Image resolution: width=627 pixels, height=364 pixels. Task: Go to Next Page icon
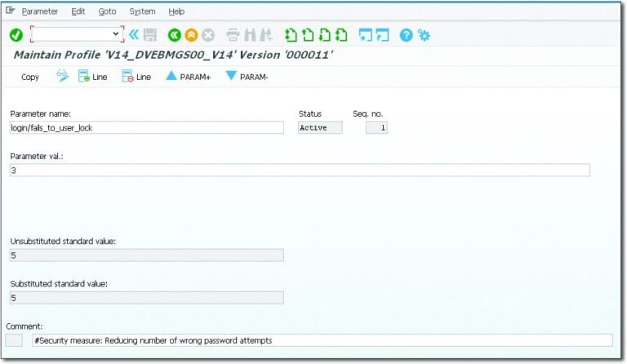(x=324, y=35)
